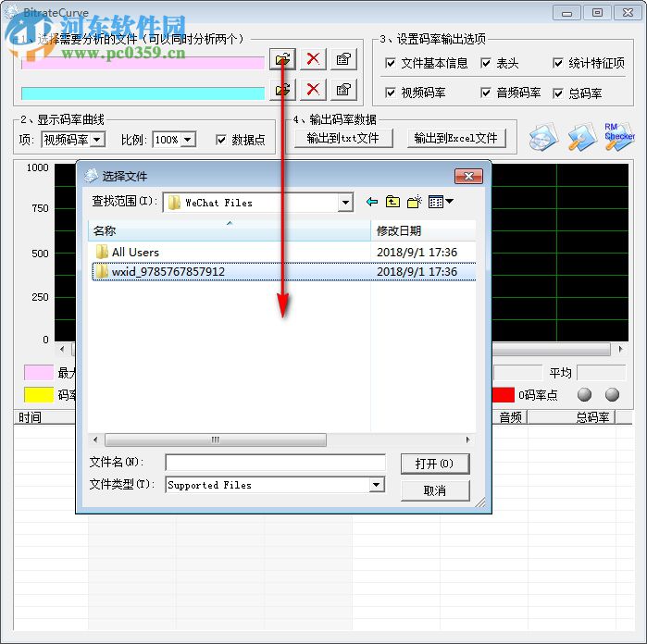Go up one folder level in dialog
Screen dimensions: 647x644
(x=392, y=202)
